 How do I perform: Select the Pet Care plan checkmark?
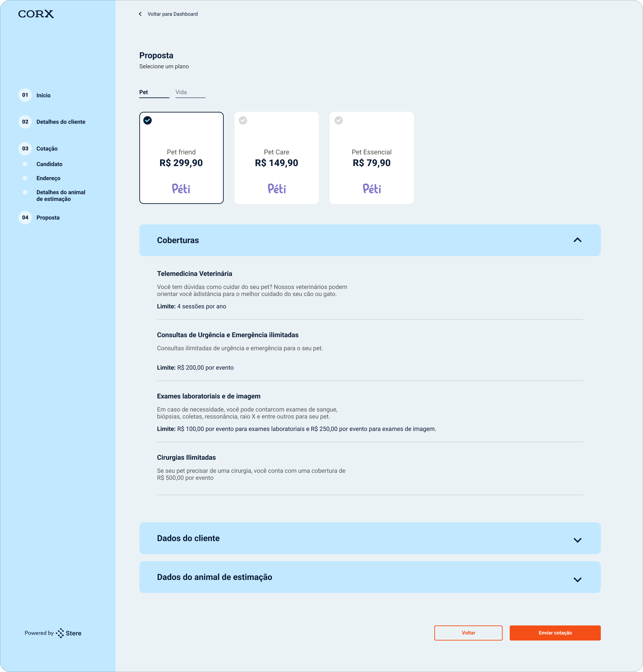tap(243, 120)
